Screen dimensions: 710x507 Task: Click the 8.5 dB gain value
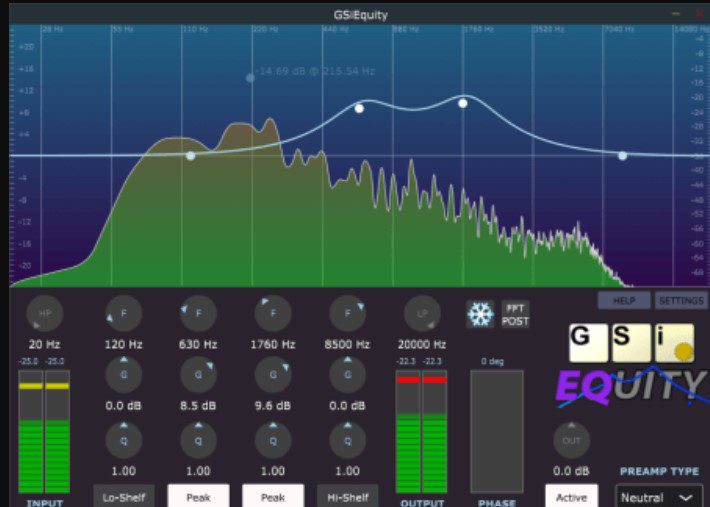coord(198,406)
